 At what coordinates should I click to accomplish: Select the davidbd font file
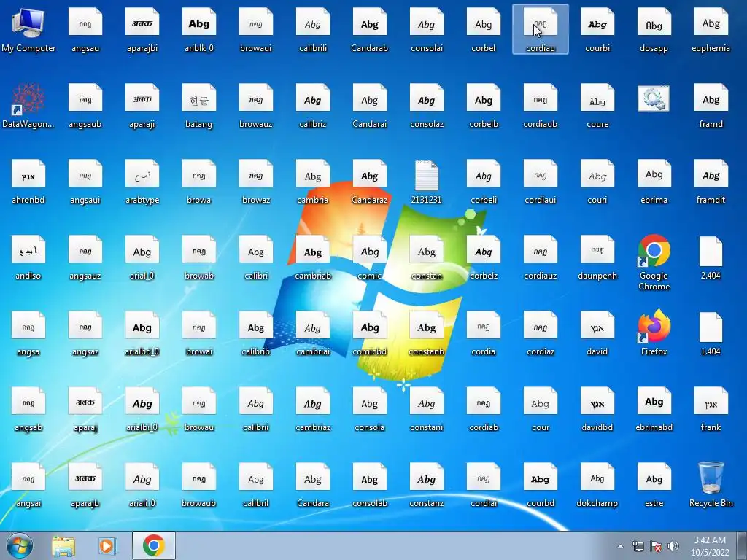597,408
